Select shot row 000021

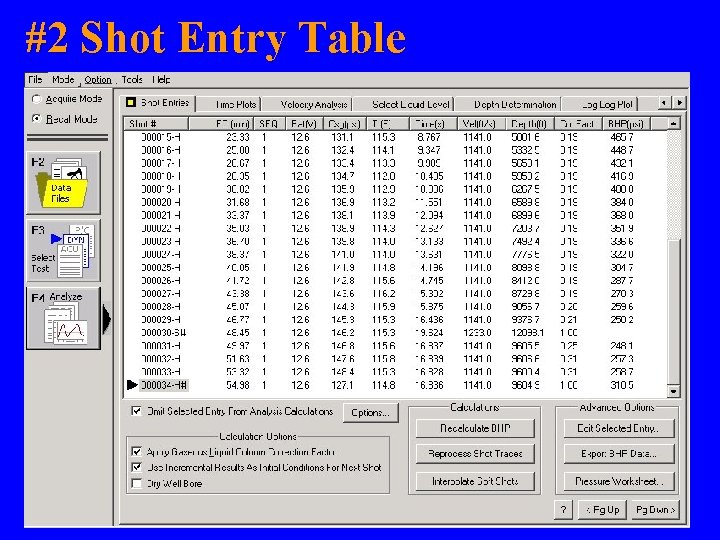click(395, 215)
